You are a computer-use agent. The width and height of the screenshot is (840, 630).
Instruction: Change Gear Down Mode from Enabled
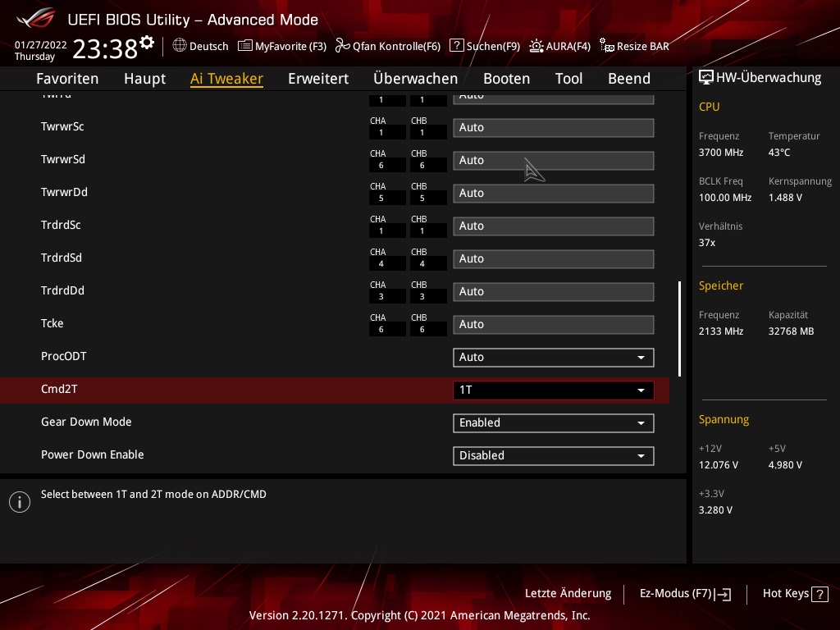pos(553,422)
